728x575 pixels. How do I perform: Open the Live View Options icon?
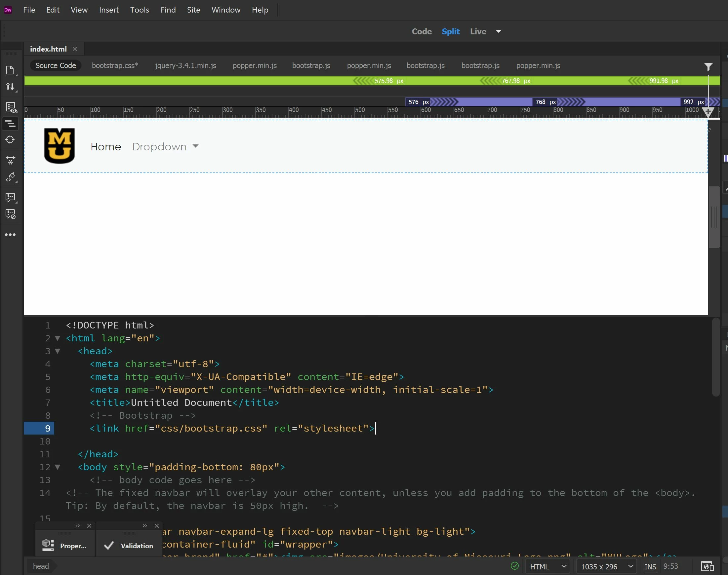pos(11,107)
